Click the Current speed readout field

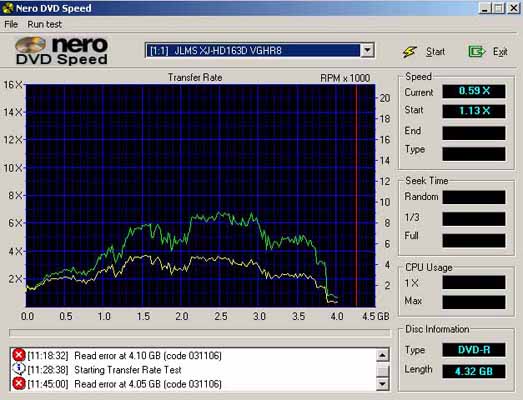[x=474, y=91]
